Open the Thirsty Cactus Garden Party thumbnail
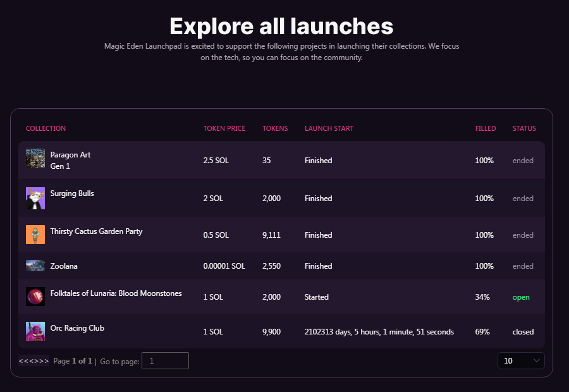Viewport: 569px width, 392px height. (x=35, y=235)
